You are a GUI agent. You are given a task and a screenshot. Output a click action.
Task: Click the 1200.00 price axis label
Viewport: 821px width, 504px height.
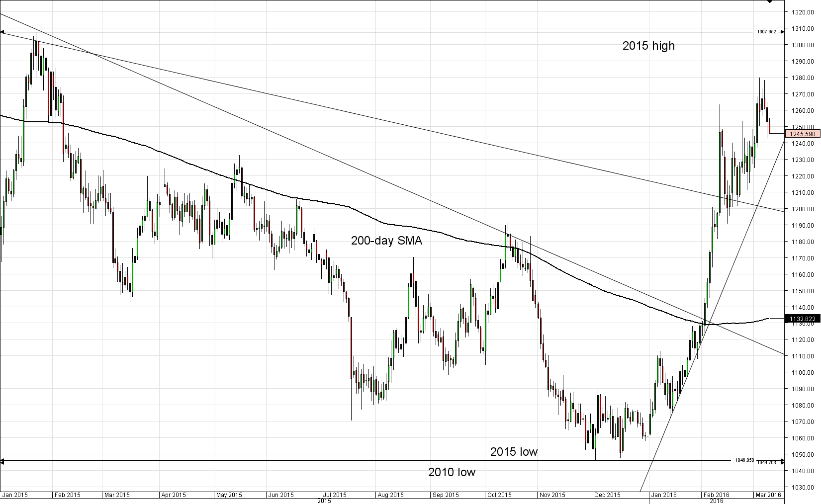coord(804,209)
